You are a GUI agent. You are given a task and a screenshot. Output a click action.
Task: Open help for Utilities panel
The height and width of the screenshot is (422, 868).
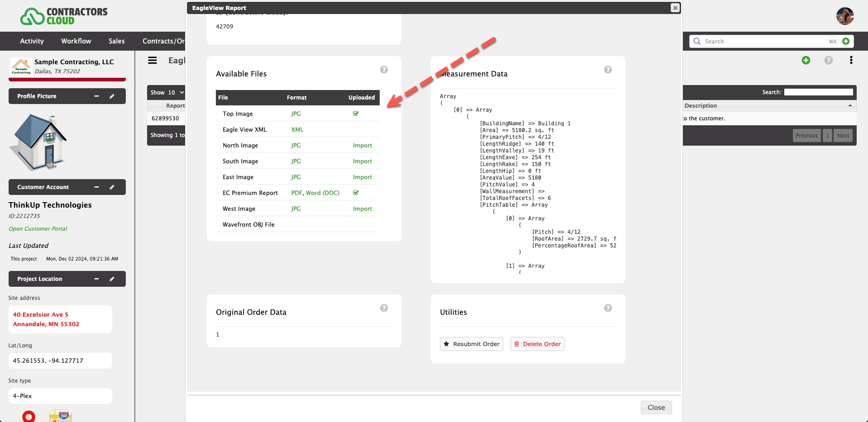point(608,308)
